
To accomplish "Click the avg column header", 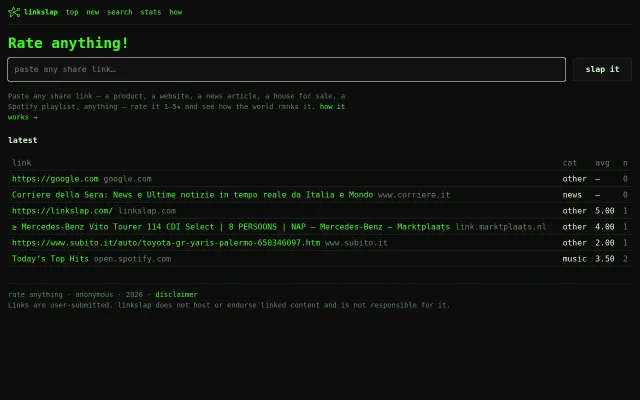I will pyautogui.click(x=602, y=163).
